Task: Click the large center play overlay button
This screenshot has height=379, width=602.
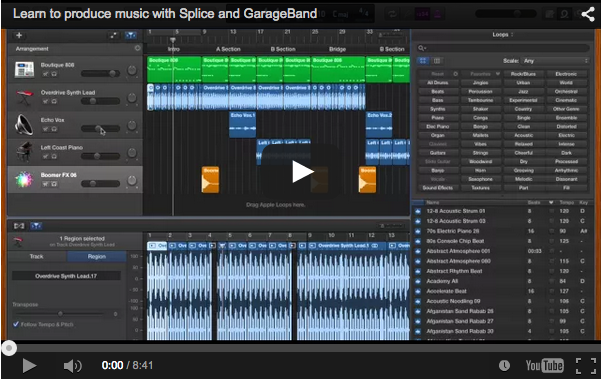Action: point(302,172)
